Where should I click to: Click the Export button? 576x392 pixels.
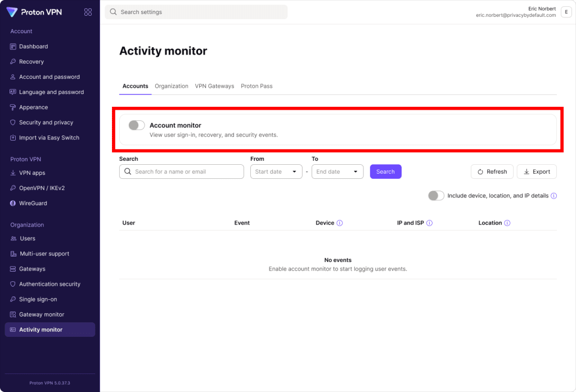point(537,172)
